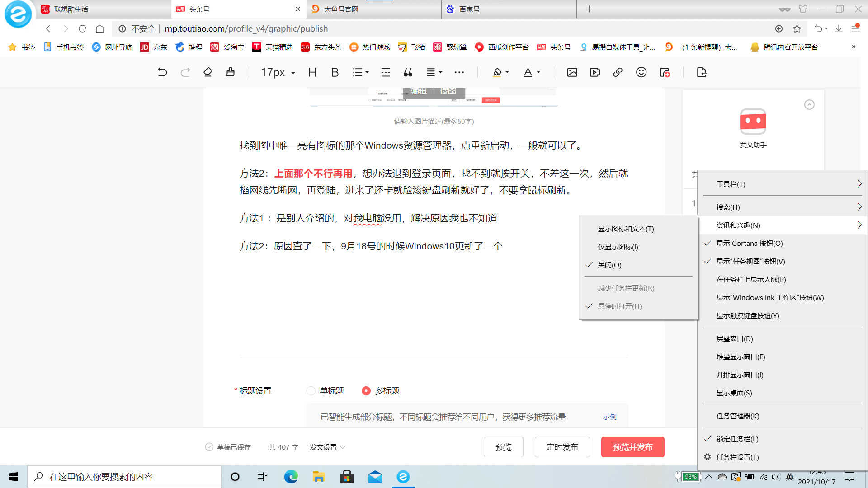The width and height of the screenshot is (868, 488).
Task: Undo last edit in editor toolbar
Action: click(162, 72)
